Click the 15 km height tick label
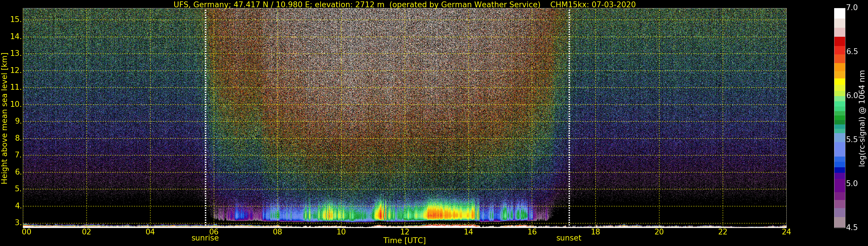The height and width of the screenshot is (246, 868). click(16, 20)
